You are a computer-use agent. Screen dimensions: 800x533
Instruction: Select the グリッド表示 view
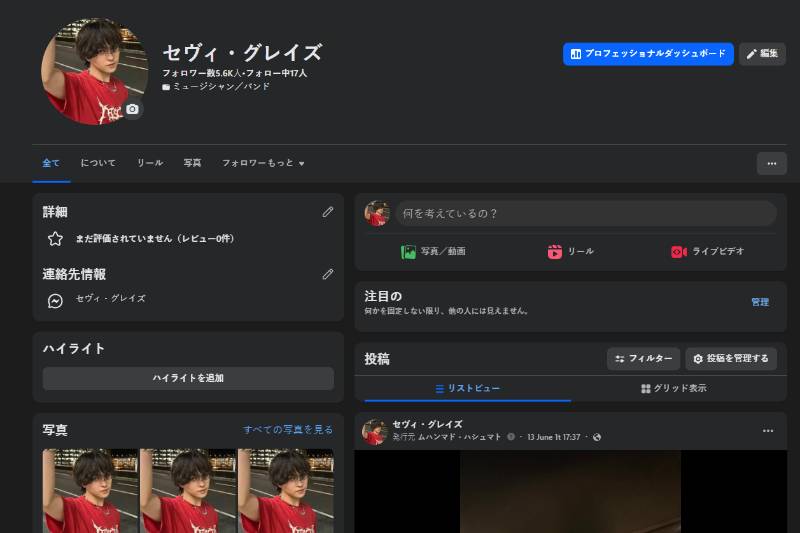coord(673,389)
